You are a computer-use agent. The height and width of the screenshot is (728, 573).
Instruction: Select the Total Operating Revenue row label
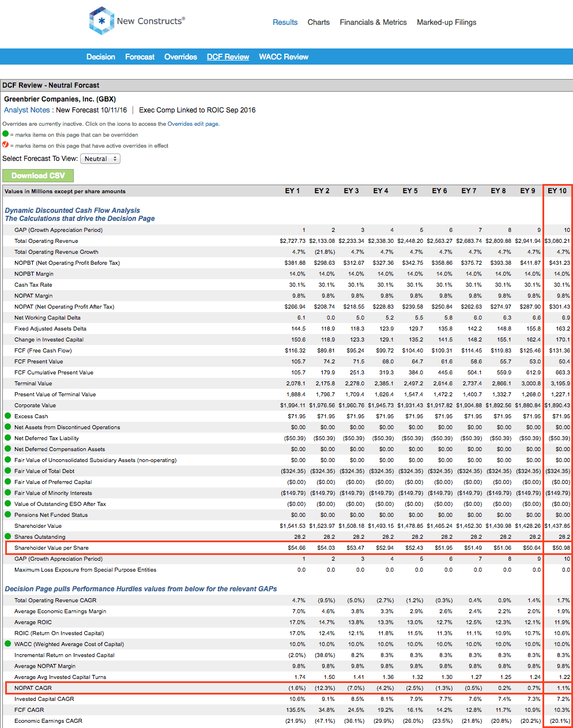coord(46,241)
